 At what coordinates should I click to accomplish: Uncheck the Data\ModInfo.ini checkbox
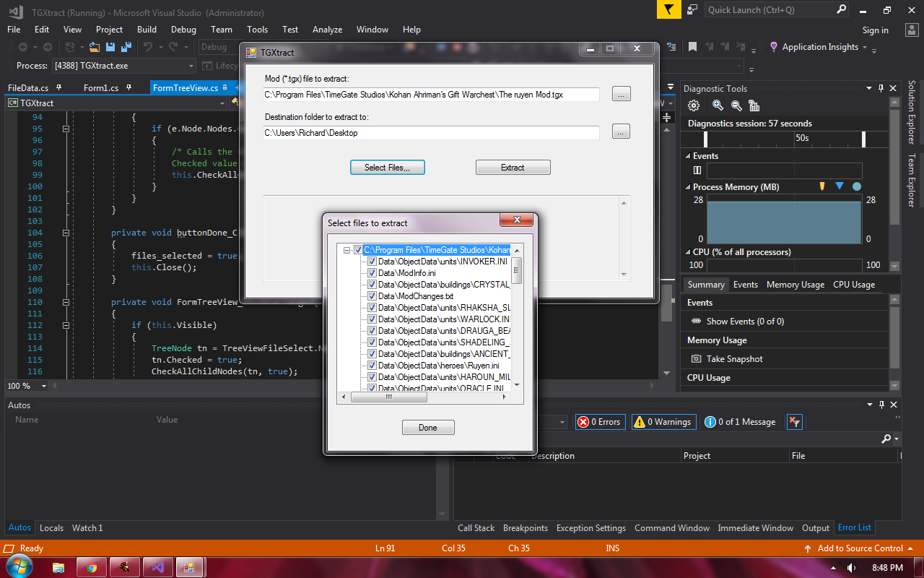click(372, 273)
